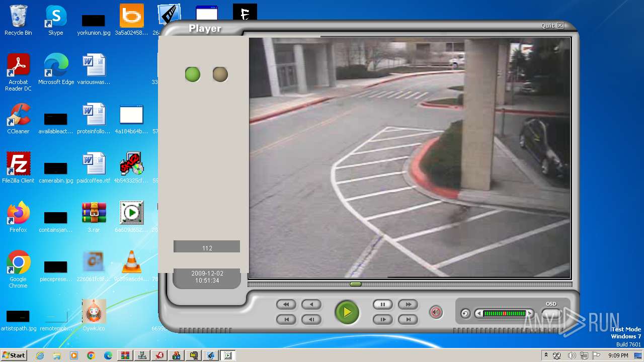Open Acrobat Reader DC desktop shortcut
Screen dimensions: 644x362
(18, 72)
